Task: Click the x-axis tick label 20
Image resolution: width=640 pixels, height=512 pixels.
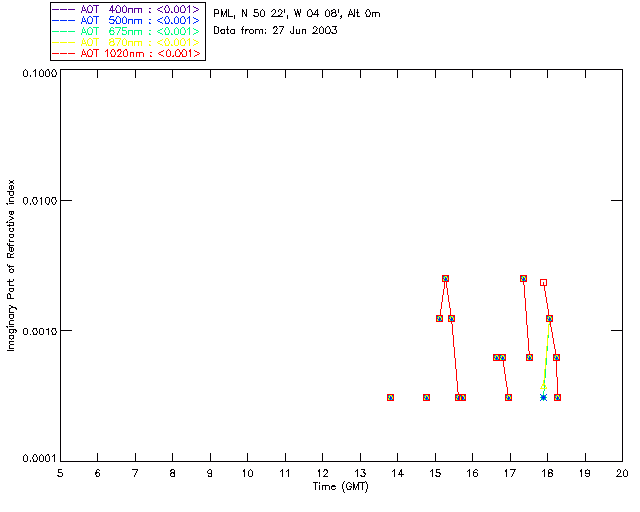Action: (x=622, y=474)
